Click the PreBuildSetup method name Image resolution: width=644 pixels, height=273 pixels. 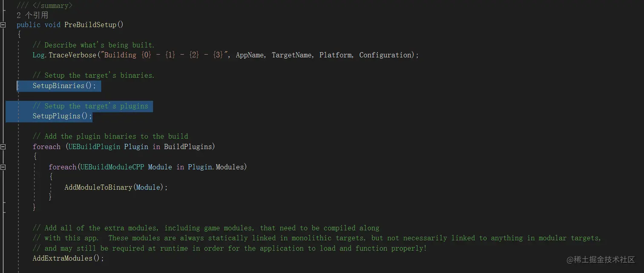click(x=90, y=25)
